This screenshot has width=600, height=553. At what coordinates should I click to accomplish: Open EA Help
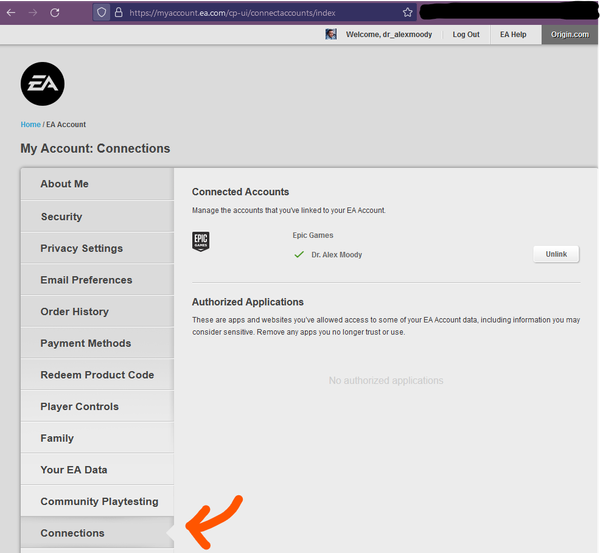point(513,34)
